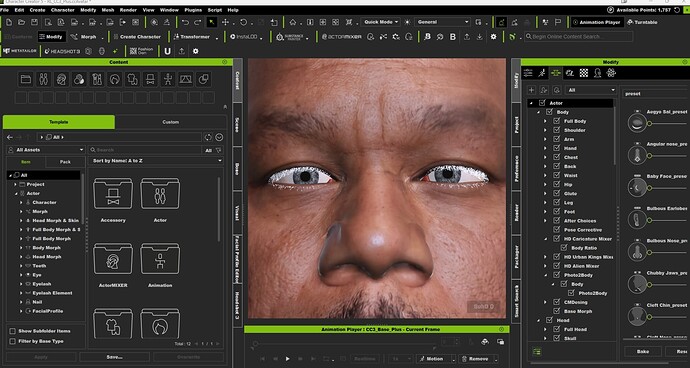Switch to the Custom tab
The height and width of the screenshot is (368, 690).
(x=171, y=122)
